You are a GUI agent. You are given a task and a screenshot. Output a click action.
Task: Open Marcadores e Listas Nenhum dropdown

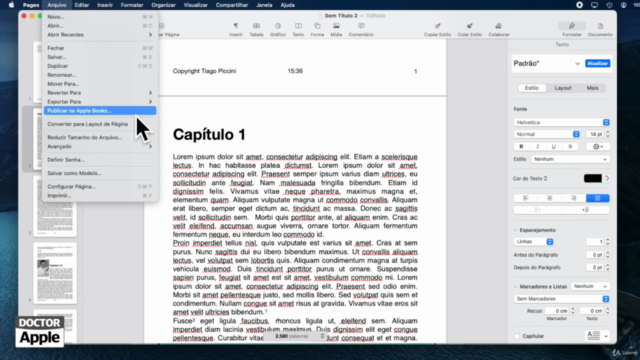pos(590,287)
